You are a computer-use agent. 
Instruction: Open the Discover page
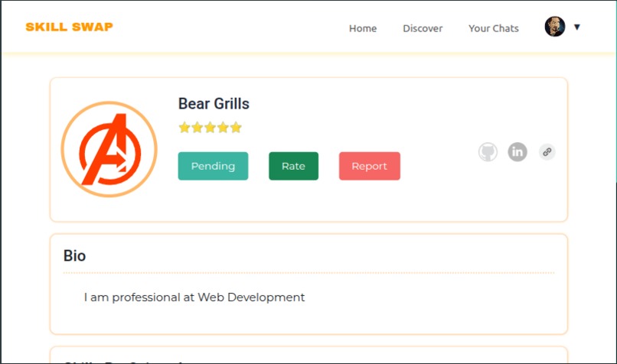(423, 28)
